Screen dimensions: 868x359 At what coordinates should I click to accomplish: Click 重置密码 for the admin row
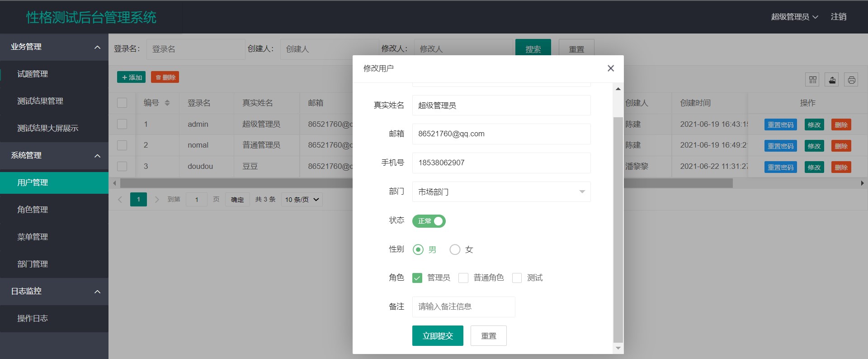click(x=781, y=125)
